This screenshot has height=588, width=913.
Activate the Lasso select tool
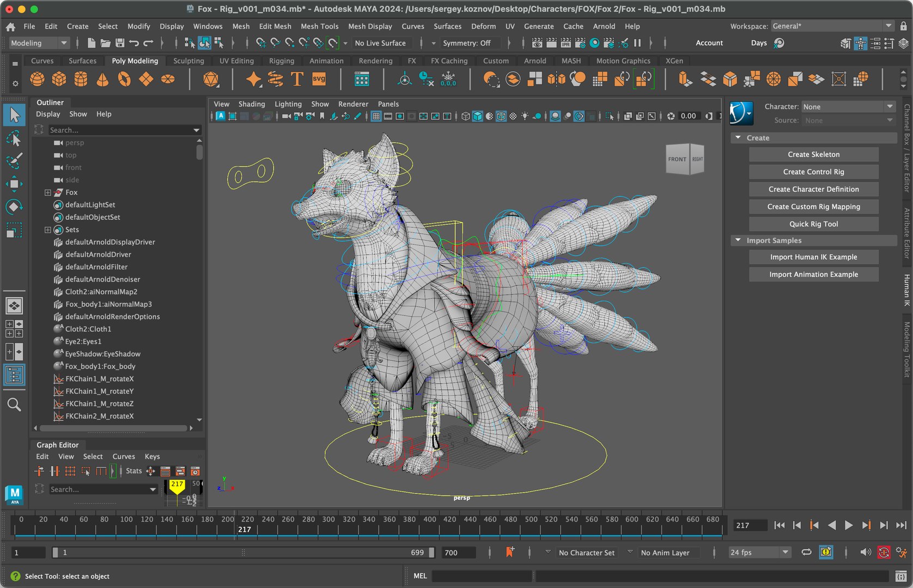[14, 139]
